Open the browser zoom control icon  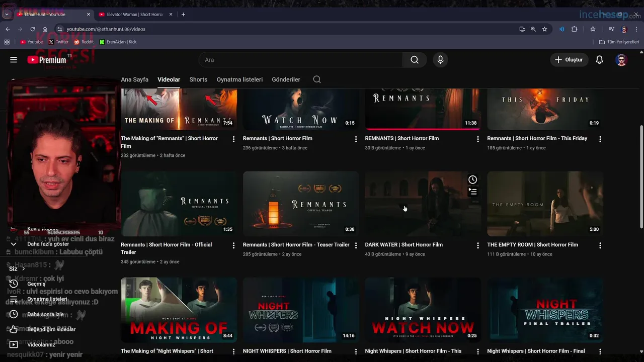533,29
